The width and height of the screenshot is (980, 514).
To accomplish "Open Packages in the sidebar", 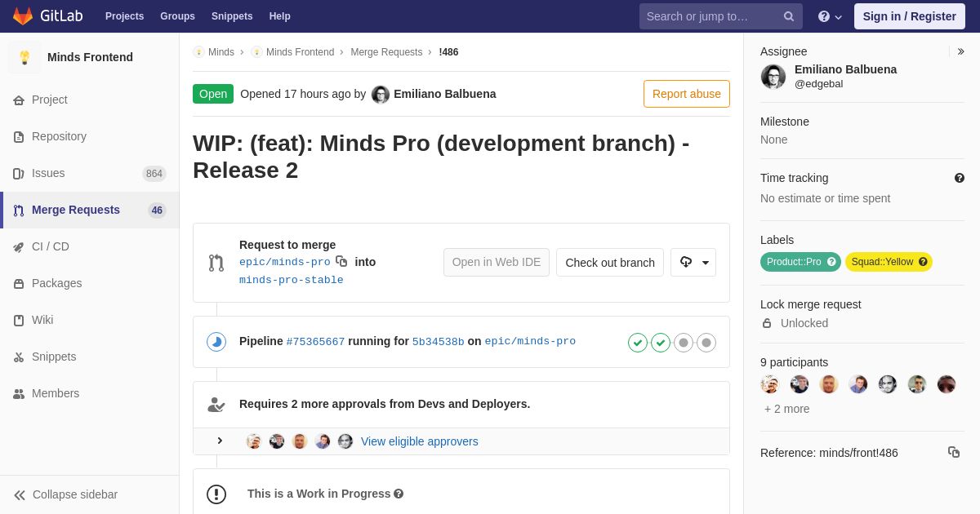I will click(x=90, y=283).
